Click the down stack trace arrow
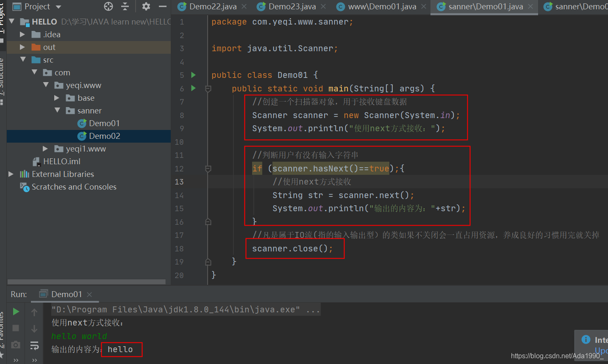 coord(34,328)
